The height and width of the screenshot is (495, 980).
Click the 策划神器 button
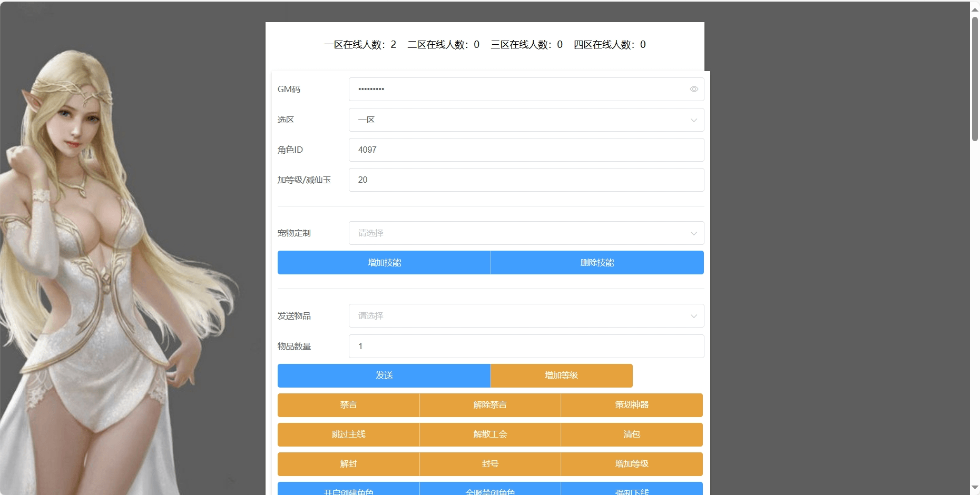pyautogui.click(x=632, y=405)
